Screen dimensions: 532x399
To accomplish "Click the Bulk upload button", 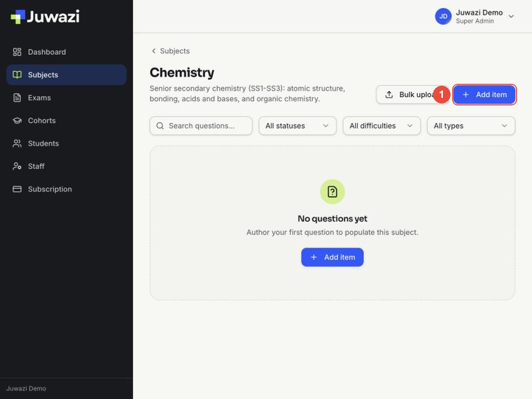I will (x=412, y=95).
